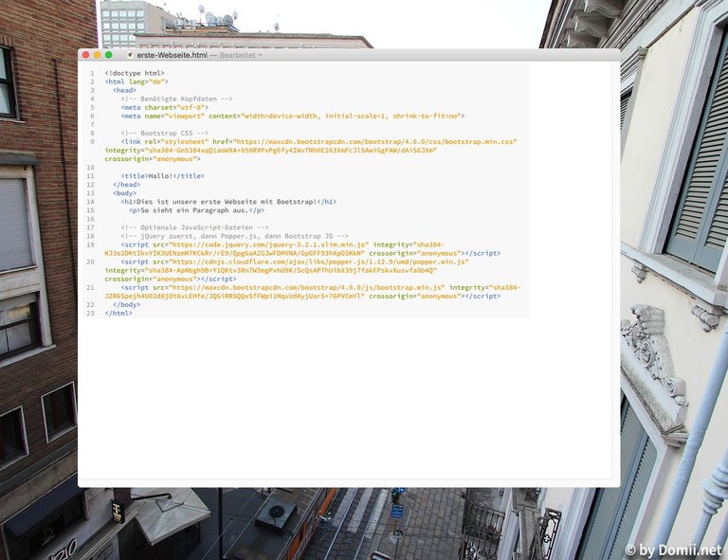This screenshot has height=560, width=728.
Task: Click the h1 'Dies ist unsere erste Webseite' line
Action: [228, 202]
